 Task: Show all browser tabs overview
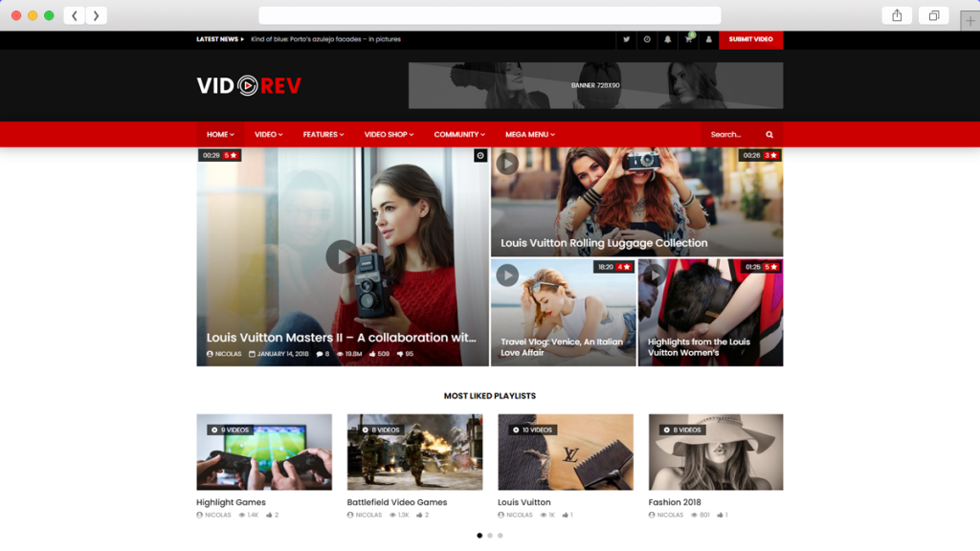[934, 15]
